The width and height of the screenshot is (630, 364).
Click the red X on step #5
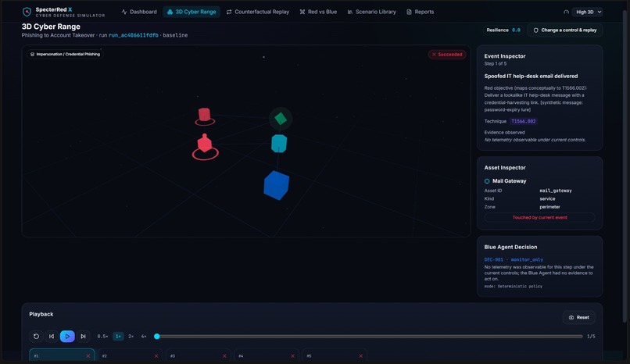point(361,356)
